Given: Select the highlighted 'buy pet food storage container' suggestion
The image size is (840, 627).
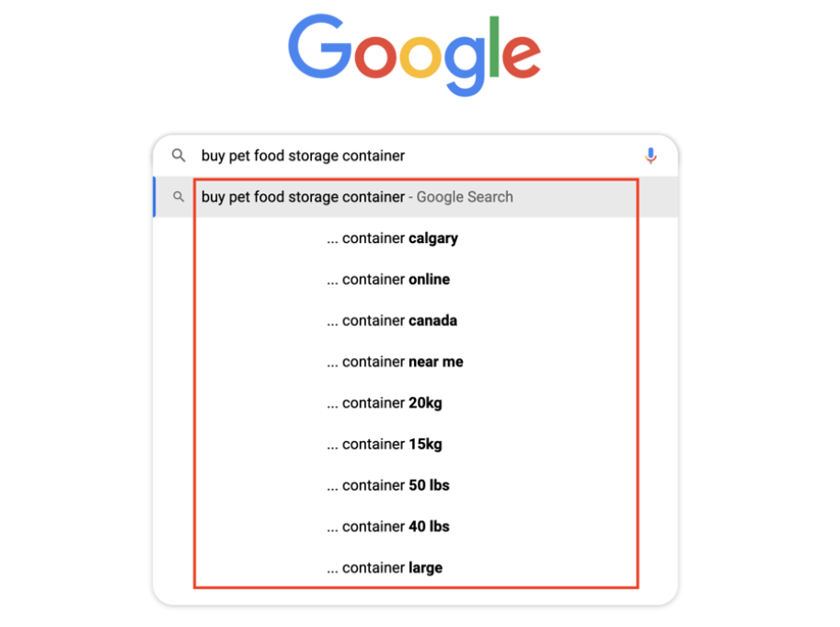Looking at the screenshot, I should pos(303,197).
